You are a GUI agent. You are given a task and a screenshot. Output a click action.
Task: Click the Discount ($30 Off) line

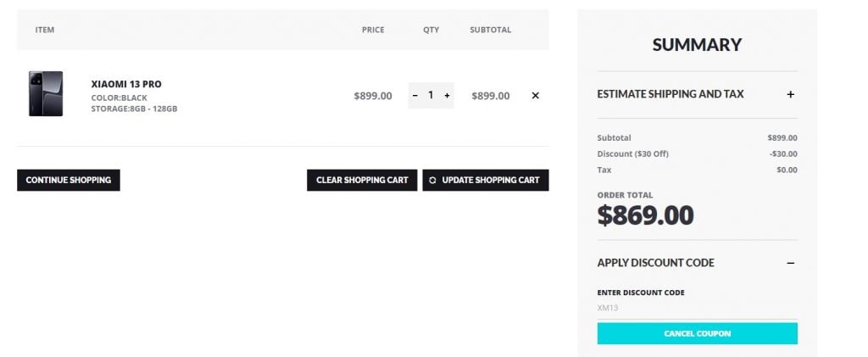point(632,153)
